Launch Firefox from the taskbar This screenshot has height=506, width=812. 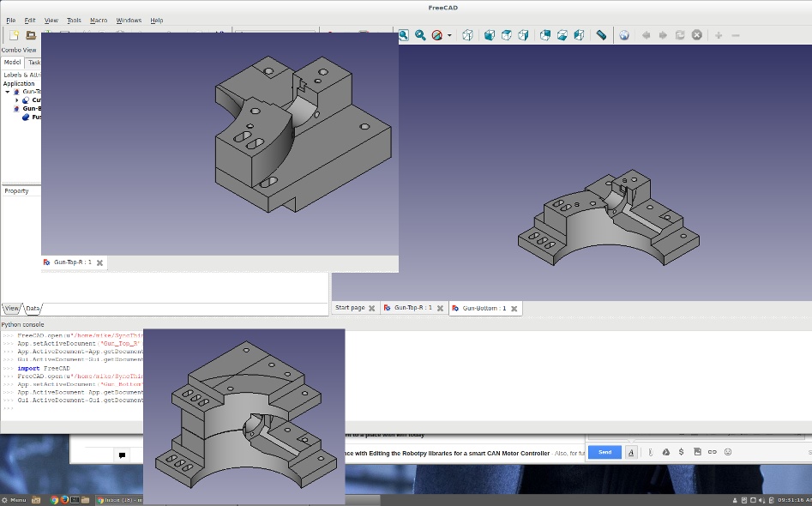(64, 500)
